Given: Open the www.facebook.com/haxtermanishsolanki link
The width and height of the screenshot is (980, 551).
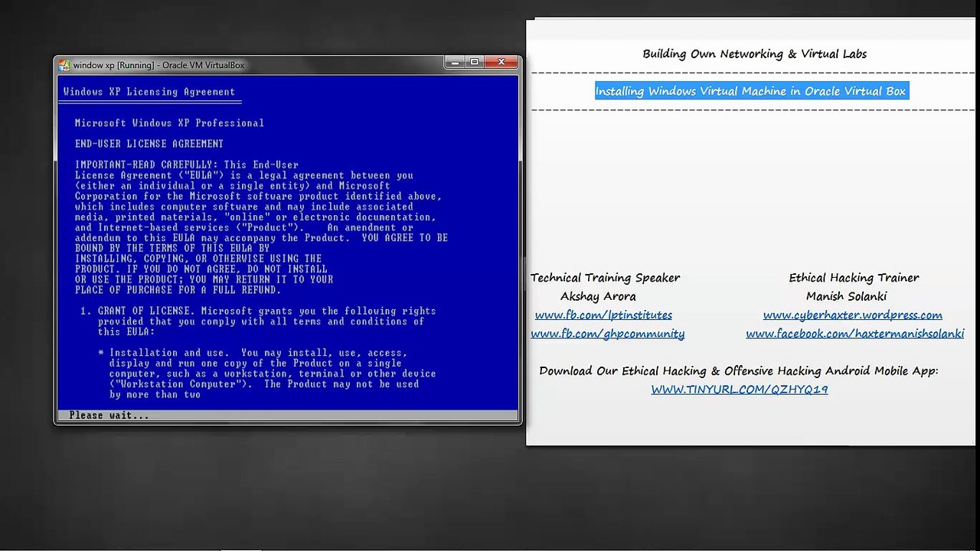Looking at the screenshot, I should [854, 334].
